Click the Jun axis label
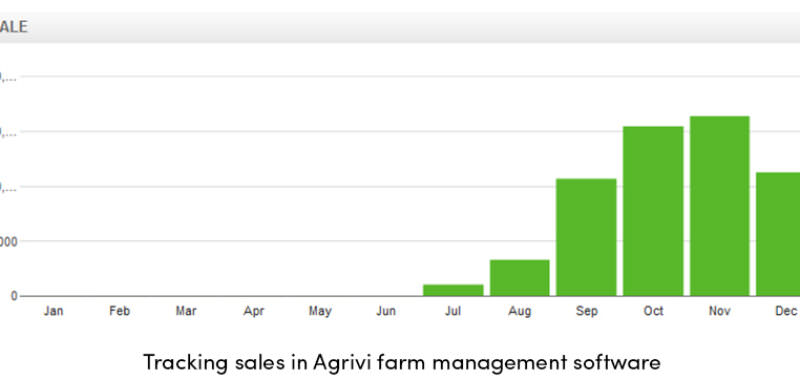 (386, 311)
